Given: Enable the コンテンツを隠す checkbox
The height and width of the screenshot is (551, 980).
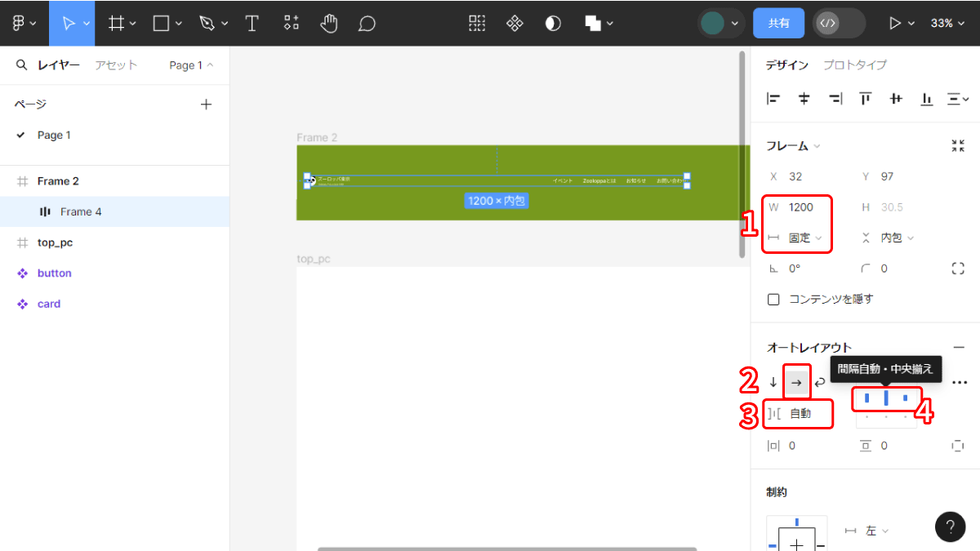Looking at the screenshot, I should [773, 300].
